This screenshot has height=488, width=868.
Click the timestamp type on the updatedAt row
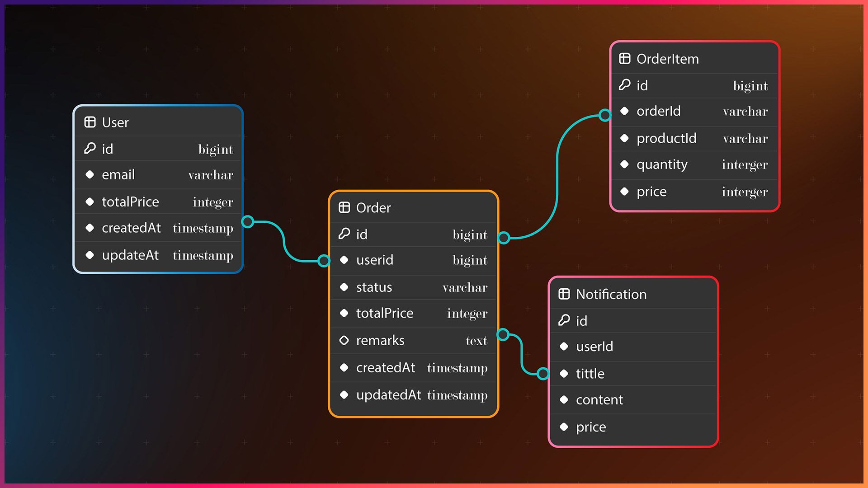(x=458, y=396)
